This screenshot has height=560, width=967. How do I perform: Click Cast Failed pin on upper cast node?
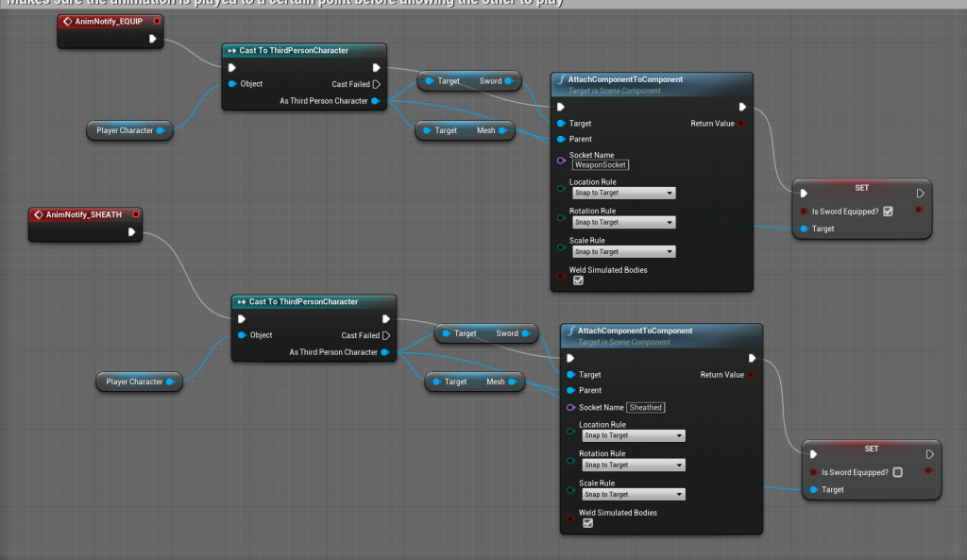point(376,84)
